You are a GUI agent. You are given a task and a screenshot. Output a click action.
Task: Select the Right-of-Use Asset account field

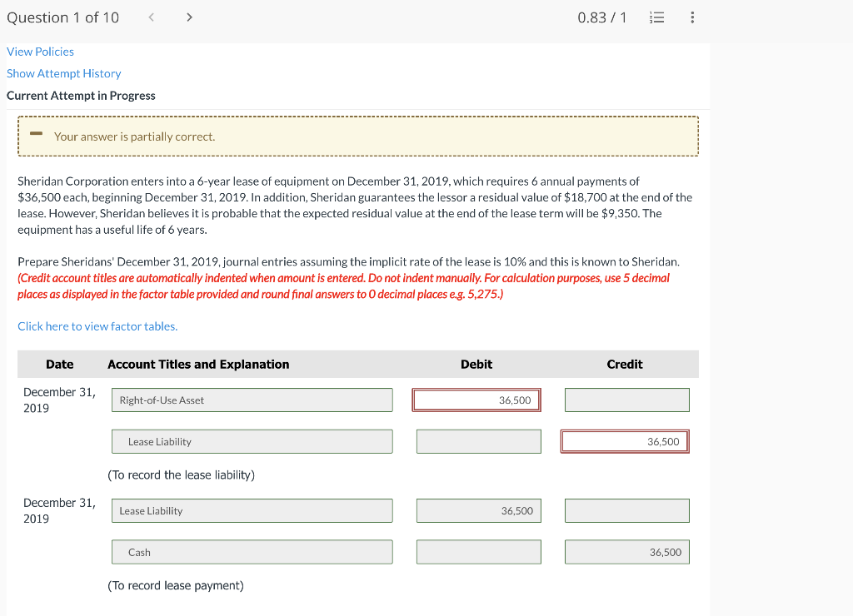pyautogui.click(x=252, y=400)
